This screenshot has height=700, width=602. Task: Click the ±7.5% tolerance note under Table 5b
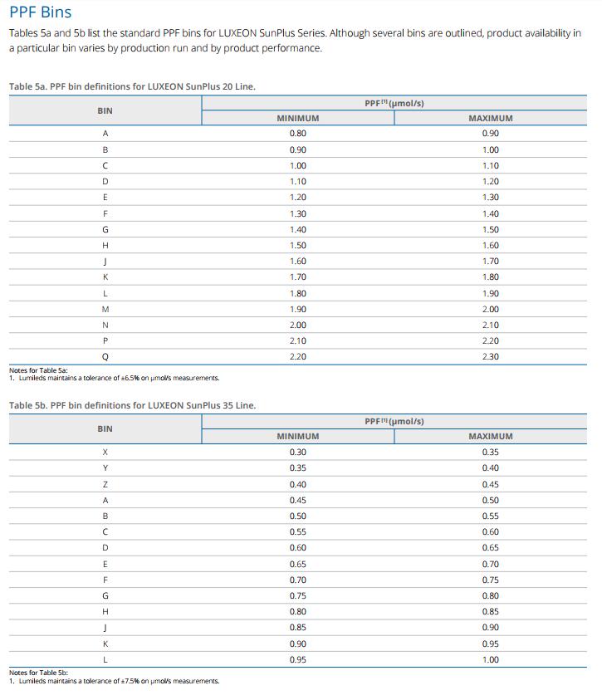(x=115, y=681)
